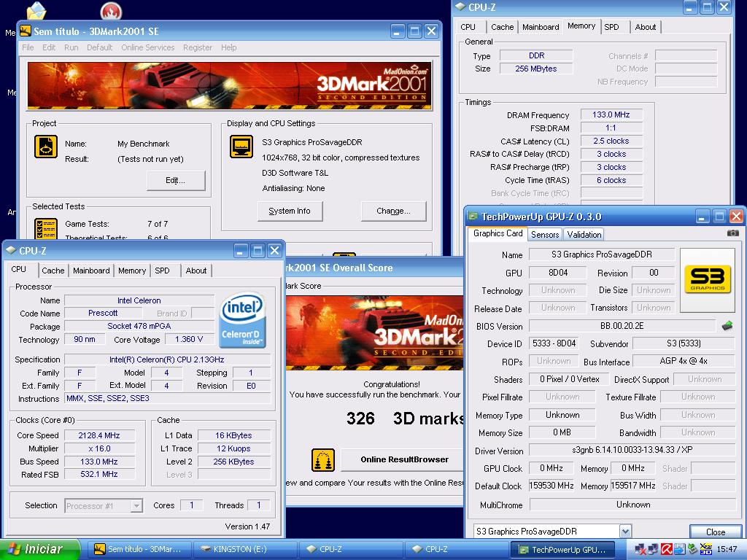Open About tab in front CPU-Z window
The height and width of the screenshot is (560, 747).
pyautogui.click(x=196, y=271)
